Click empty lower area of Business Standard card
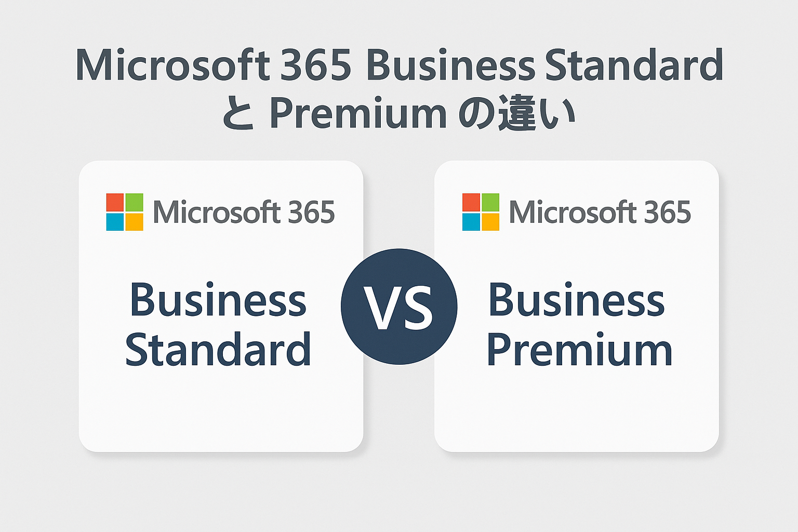The image size is (798, 532). pyautogui.click(x=221, y=410)
